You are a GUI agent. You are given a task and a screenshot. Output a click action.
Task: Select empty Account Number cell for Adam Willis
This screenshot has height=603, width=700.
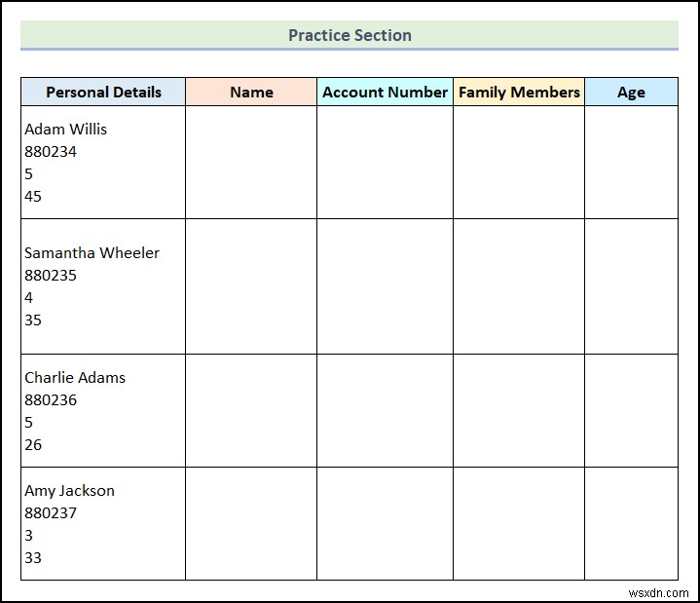coord(385,162)
